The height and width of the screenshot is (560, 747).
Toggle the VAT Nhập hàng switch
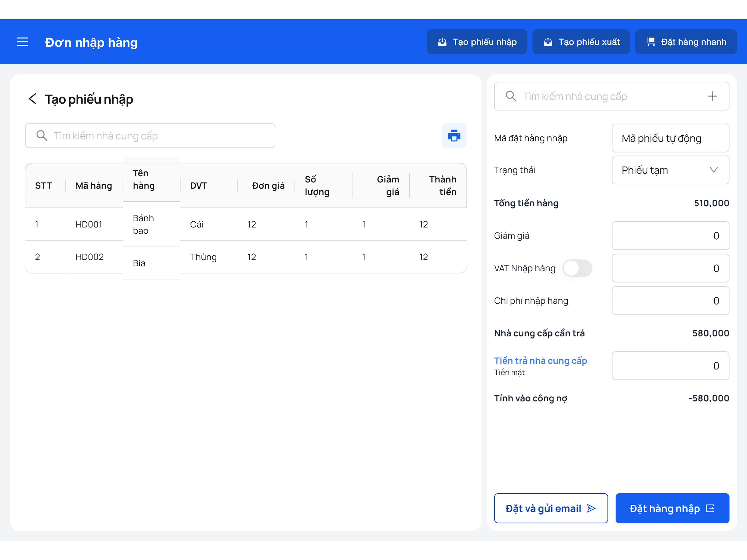(577, 268)
